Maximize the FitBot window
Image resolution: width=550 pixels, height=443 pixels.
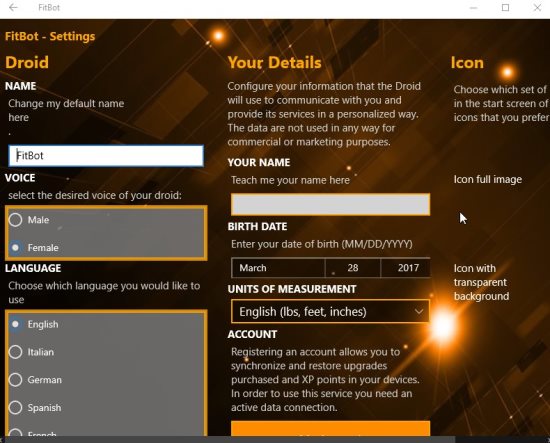[505, 7]
